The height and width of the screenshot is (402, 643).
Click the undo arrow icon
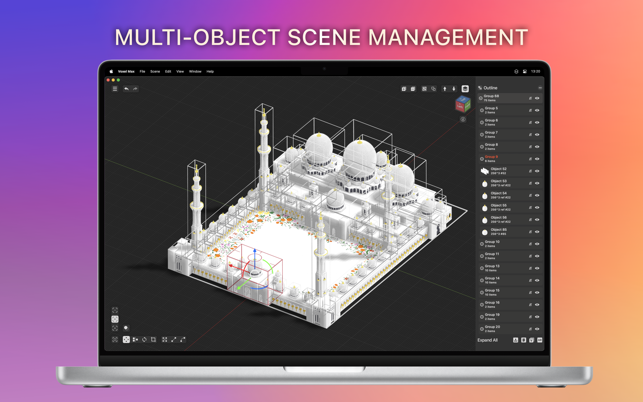126,89
